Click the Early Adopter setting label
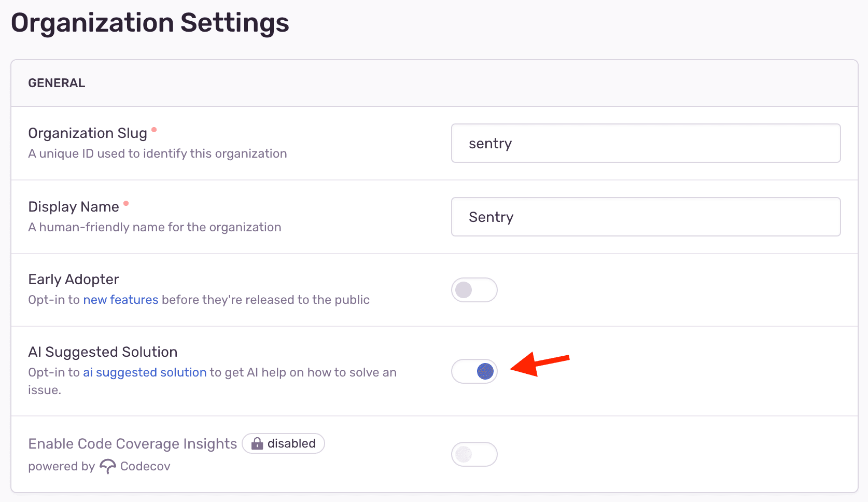This screenshot has width=868, height=502. [73, 279]
